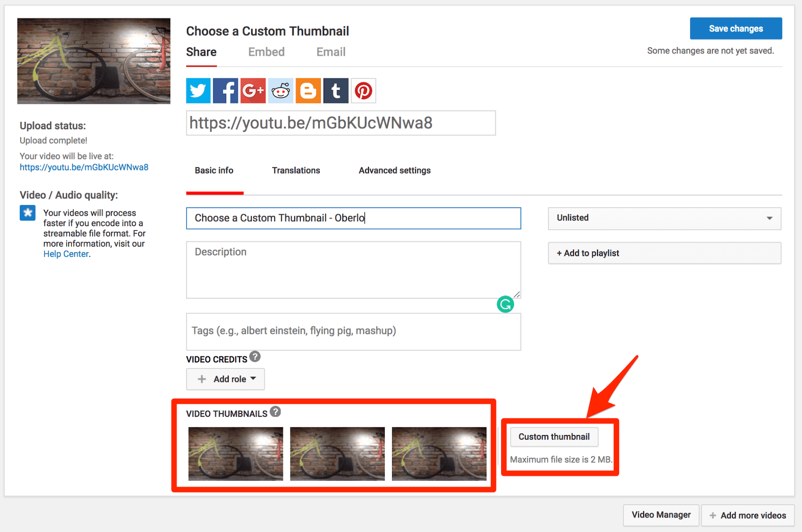
Task: Share the video on Blogger
Action: (308, 90)
